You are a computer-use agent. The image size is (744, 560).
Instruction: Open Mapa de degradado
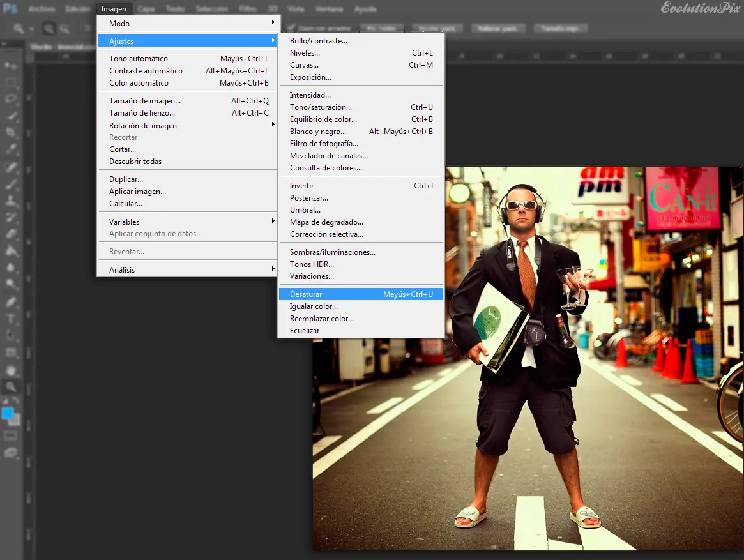point(361,222)
